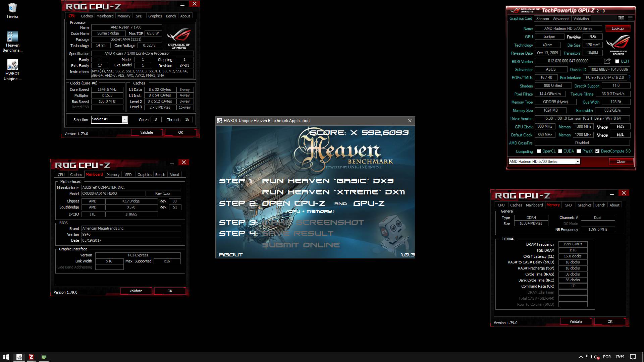Open the GPU-Z hamburger menu icon
The image size is (644, 362).
630,18
